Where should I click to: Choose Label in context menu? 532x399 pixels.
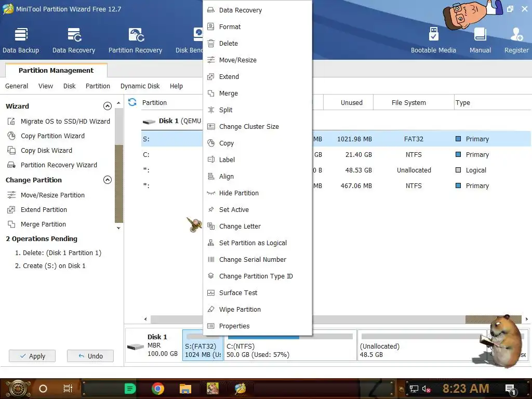click(x=257, y=160)
